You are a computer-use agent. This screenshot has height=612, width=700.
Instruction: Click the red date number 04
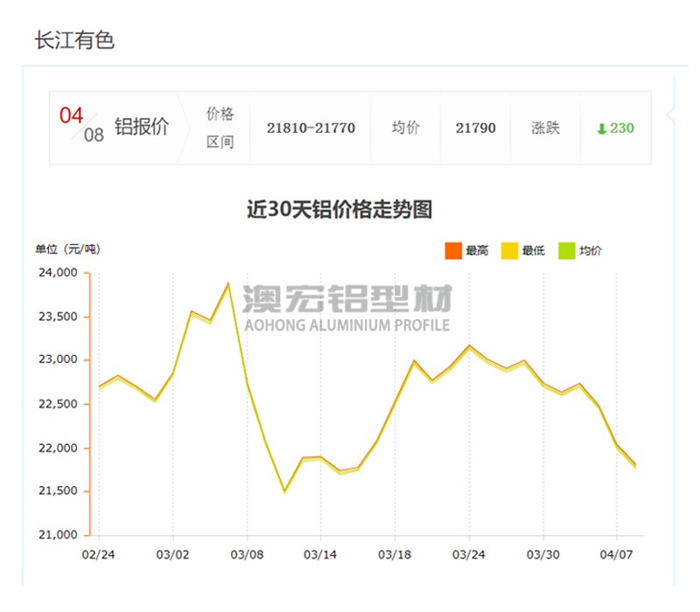pyautogui.click(x=69, y=115)
